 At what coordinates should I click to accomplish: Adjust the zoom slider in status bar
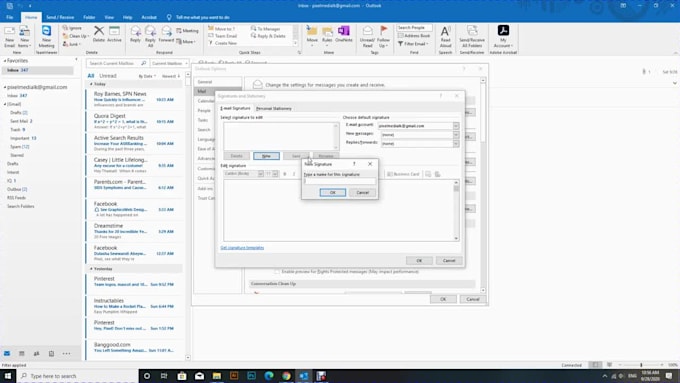[x=641, y=365]
